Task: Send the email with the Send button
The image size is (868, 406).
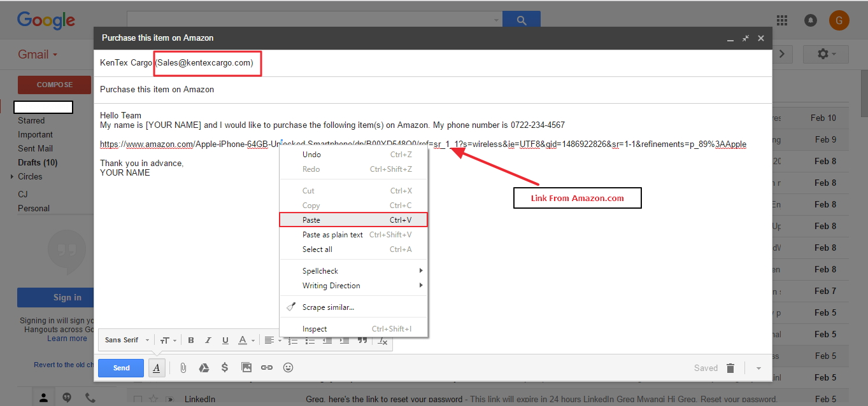Action: click(x=121, y=368)
